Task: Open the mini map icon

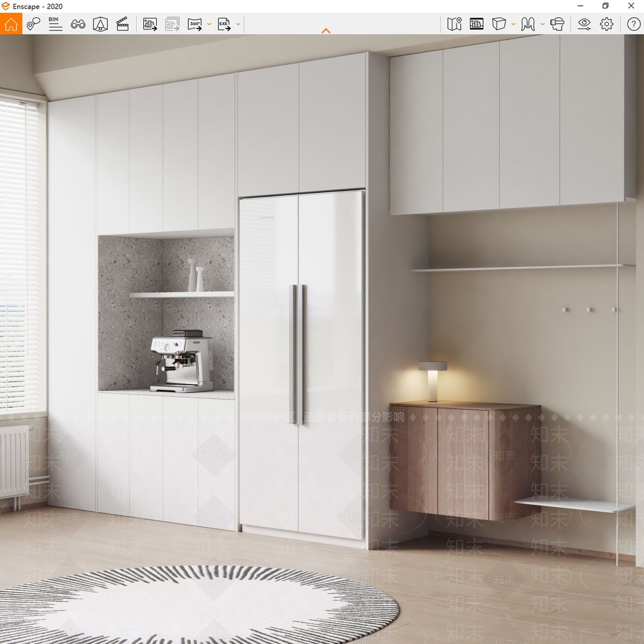Action: click(454, 24)
